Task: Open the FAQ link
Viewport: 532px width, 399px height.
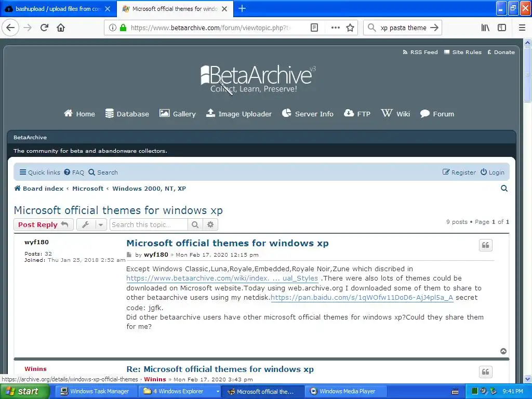Action: [74, 172]
